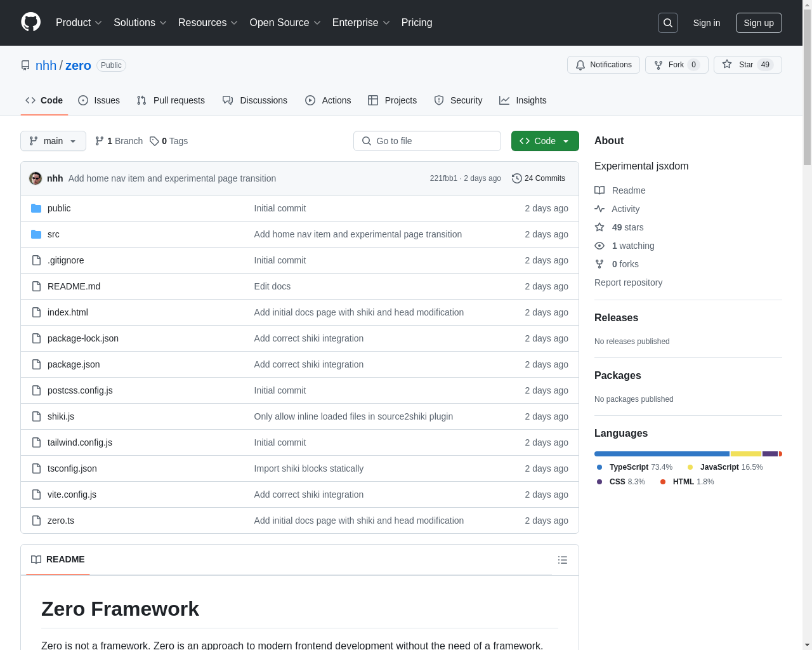Image resolution: width=812 pixels, height=650 pixels.
Task: Click the .gitignore file icon
Action: 36,260
